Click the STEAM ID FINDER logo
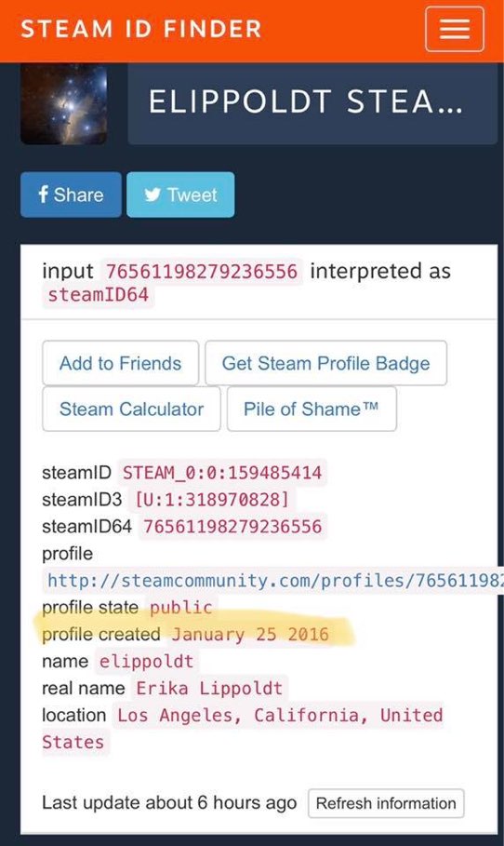 pyautogui.click(x=140, y=29)
